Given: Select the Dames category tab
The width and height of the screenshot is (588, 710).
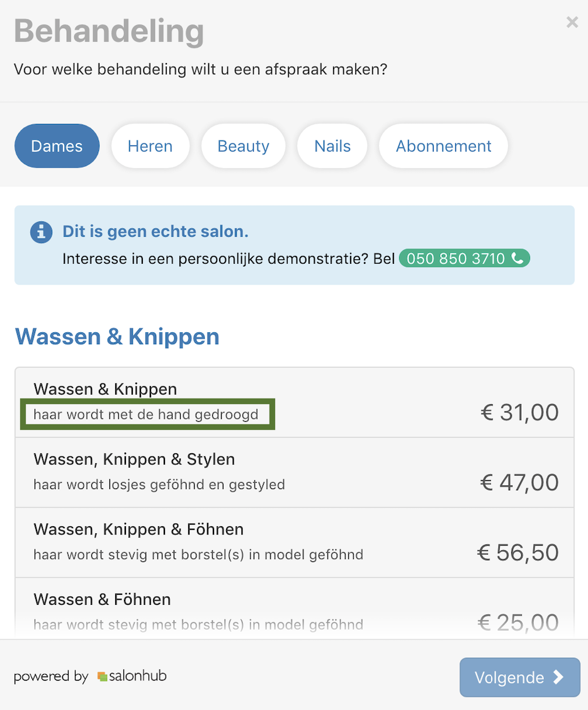Looking at the screenshot, I should click(x=57, y=146).
